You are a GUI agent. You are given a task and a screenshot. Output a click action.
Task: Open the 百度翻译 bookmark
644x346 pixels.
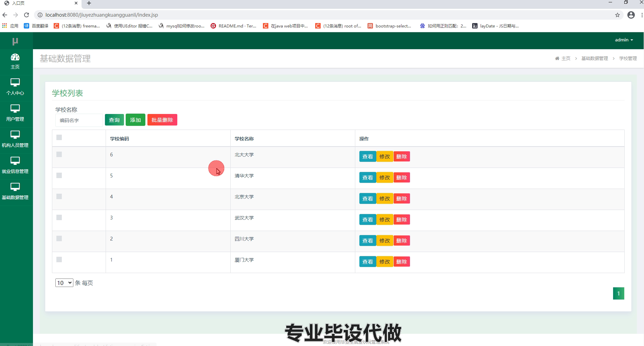coord(36,26)
